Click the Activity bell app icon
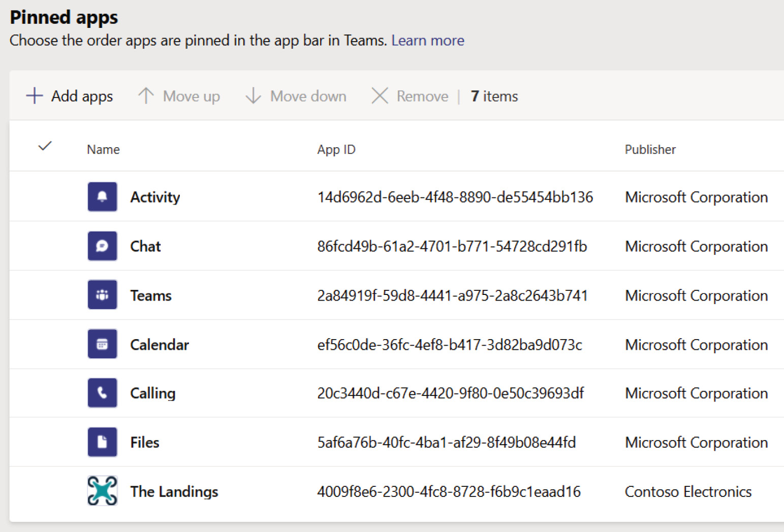 (102, 196)
